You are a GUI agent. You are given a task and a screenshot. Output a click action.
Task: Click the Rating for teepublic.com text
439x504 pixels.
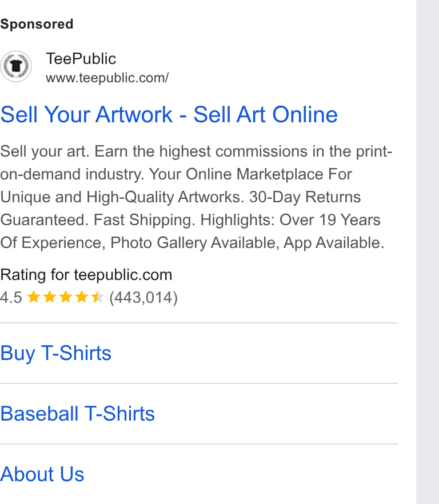coord(86,275)
